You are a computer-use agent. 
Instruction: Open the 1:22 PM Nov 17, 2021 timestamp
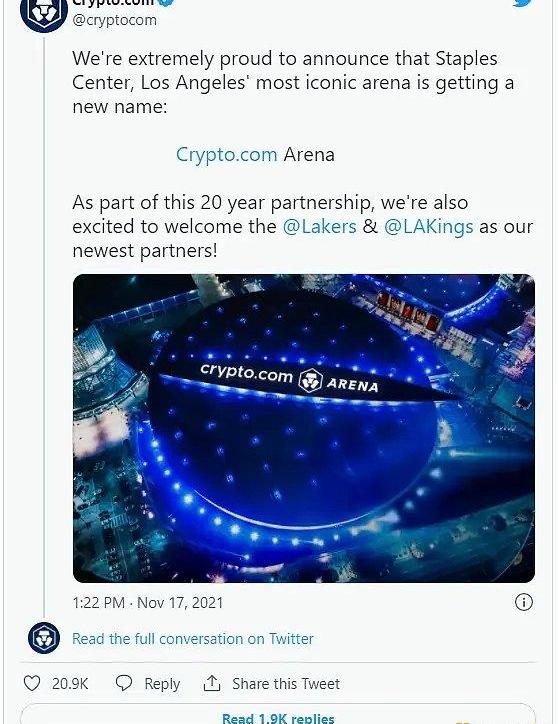click(148, 603)
